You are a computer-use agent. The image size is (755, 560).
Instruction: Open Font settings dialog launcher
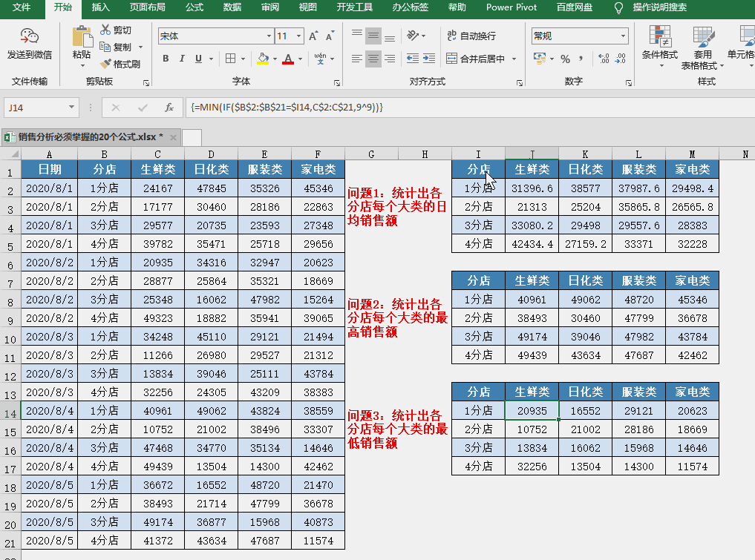coord(337,83)
